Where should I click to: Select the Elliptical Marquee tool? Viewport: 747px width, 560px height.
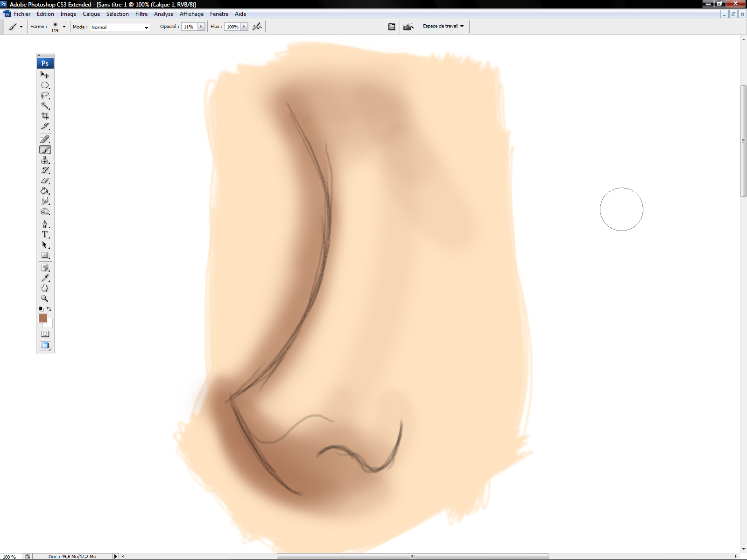(x=45, y=85)
